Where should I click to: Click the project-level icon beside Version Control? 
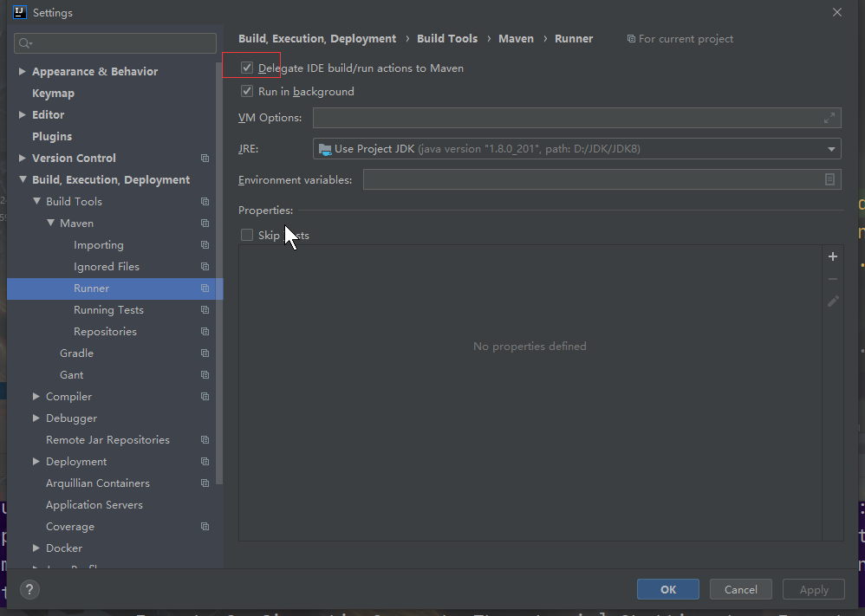(x=205, y=159)
